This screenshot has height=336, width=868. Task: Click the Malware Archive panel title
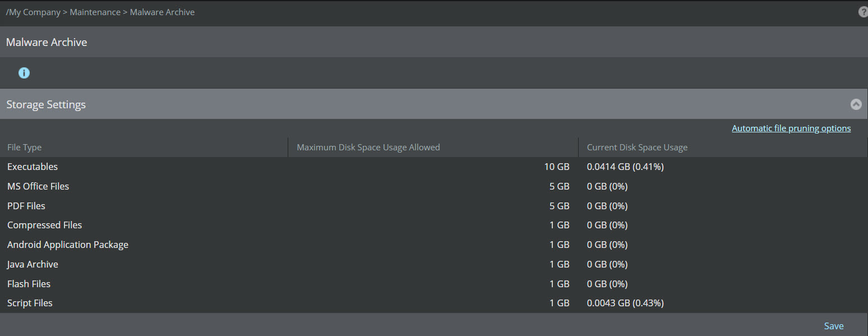[x=47, y=42]
